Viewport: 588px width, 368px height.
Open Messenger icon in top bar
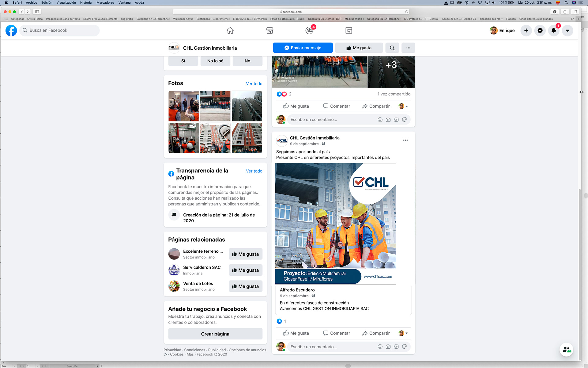point(540,30)
